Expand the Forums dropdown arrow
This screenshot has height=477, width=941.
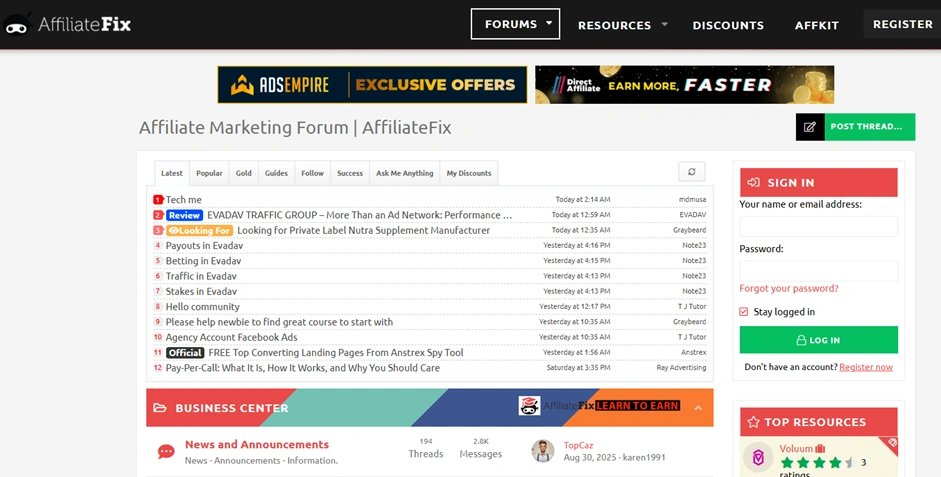coord(549,23)
